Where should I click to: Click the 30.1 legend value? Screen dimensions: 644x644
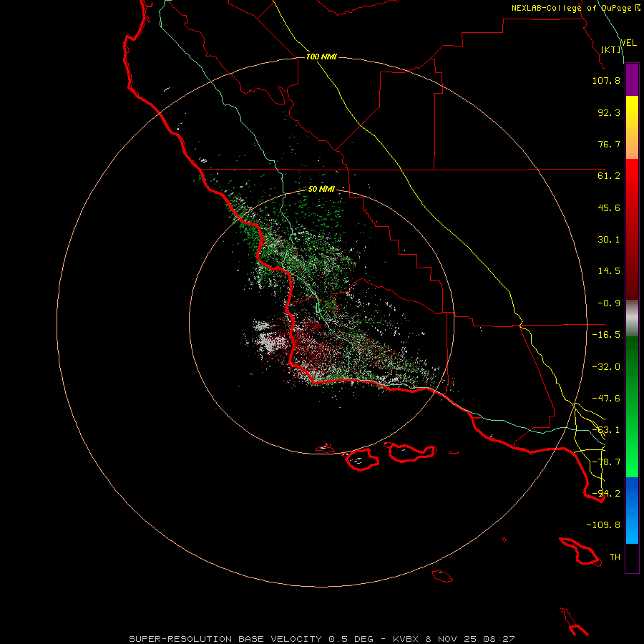pos(609,240)
